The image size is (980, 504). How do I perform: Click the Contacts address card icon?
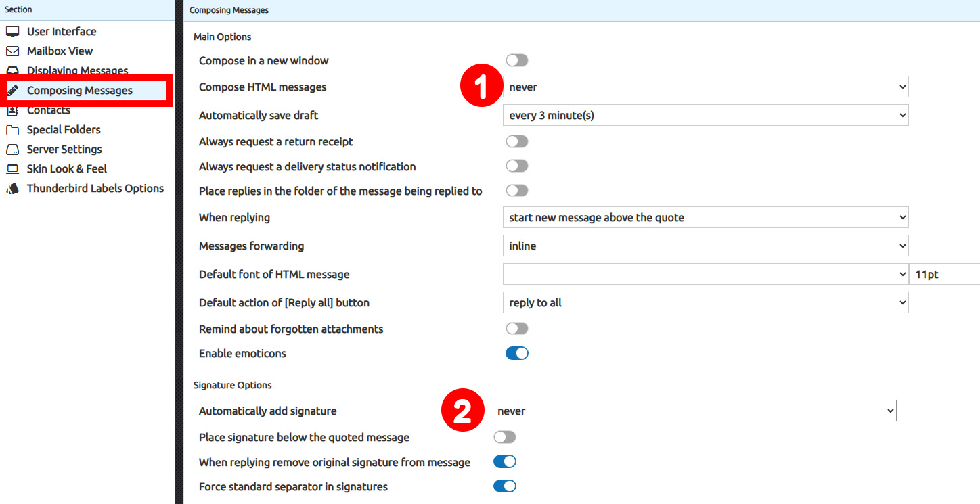click(12, 111)
